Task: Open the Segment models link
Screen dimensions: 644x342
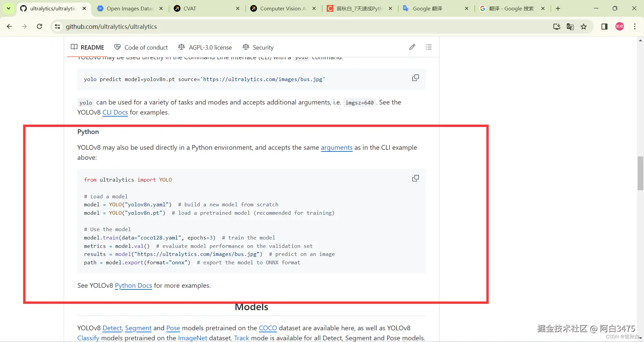Action: pyautogui.click(x=138, y=328)
